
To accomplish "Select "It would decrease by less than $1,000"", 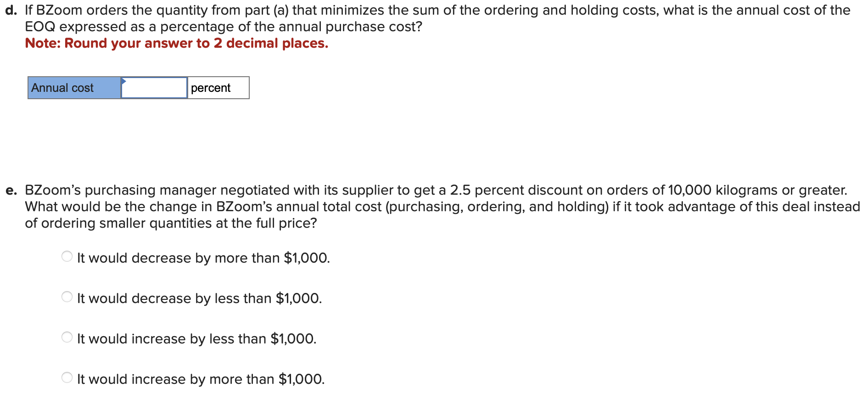I will [x=67, y=298].
